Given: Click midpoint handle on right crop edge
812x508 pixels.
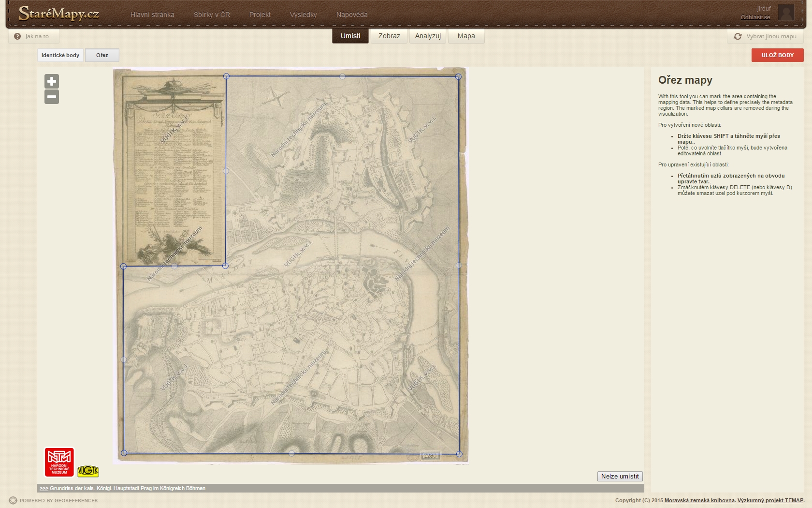Looking at the screenshot, I should click(x=459, y=265).
